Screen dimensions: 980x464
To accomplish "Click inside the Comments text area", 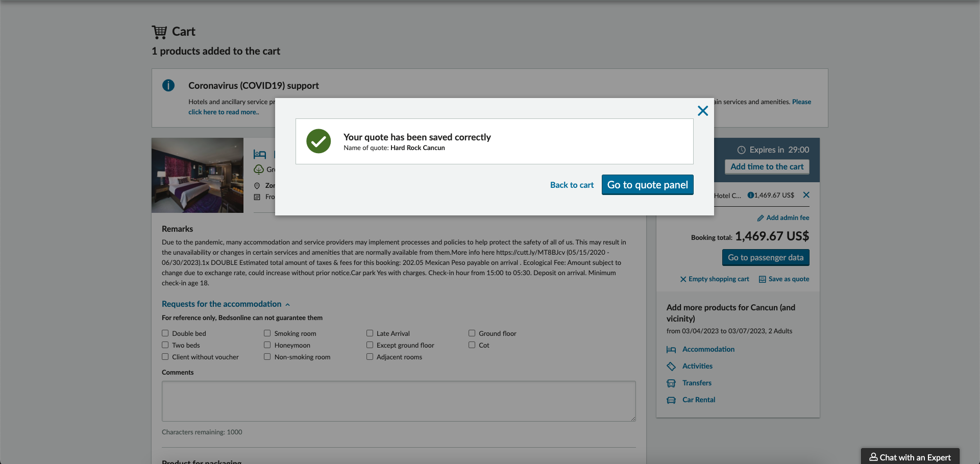I will [399, 401].
